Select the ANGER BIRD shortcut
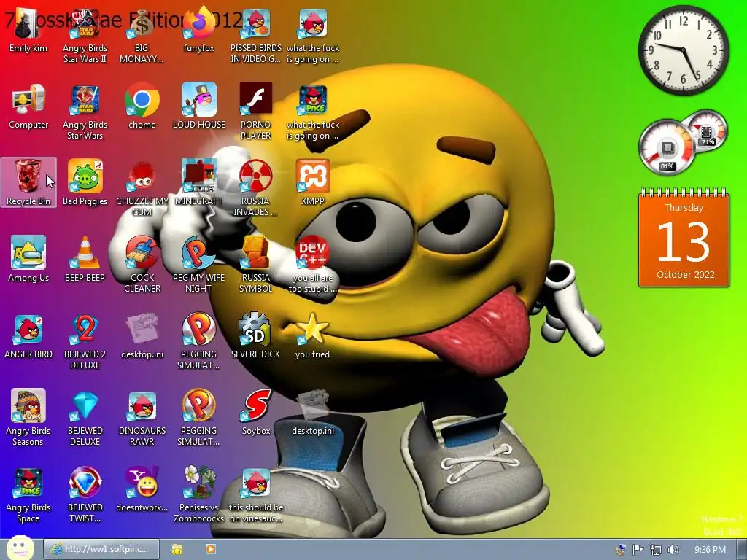Image resolution: width=747 pixels, height=560 pixels. [x=28, y=335]
